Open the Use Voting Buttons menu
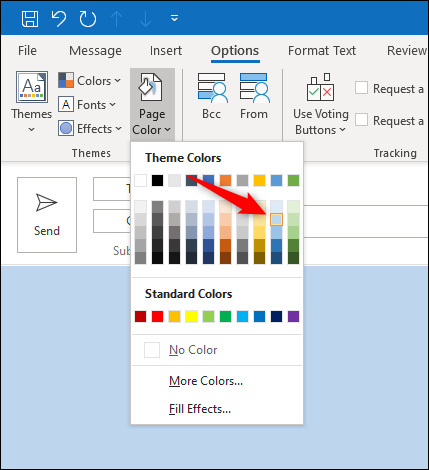The height and width of the screenshot is (470, 429). click(321, 104)
